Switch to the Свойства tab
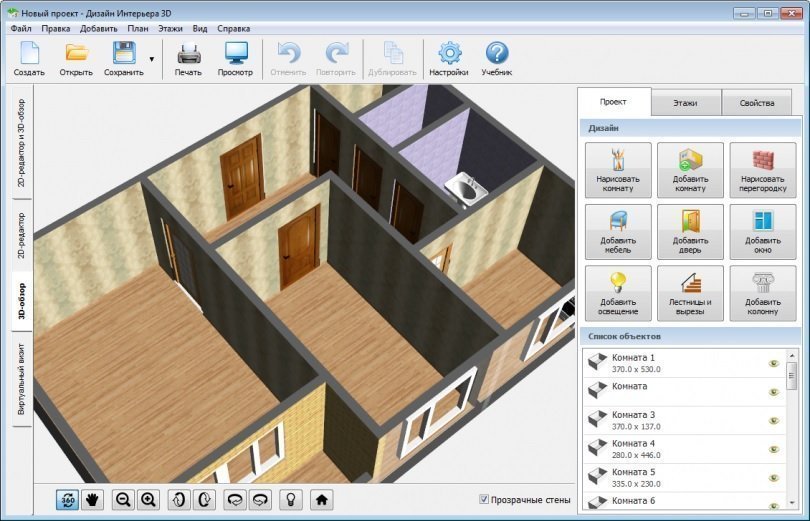The width and height of the screenshot is (810, 521). tap(756, 103)
